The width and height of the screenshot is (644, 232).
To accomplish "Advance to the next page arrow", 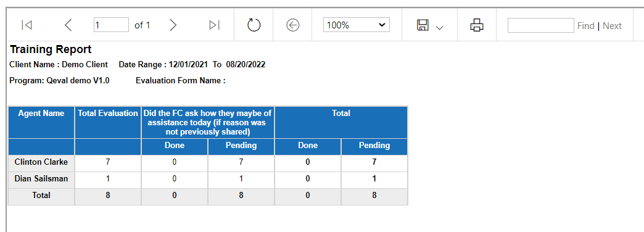I will tap(173, 25).
